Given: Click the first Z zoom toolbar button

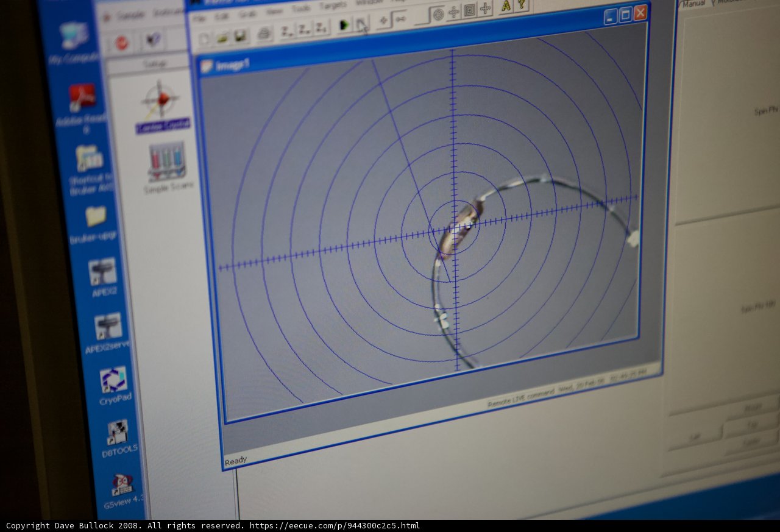Looking at the screenshot, I should [288, 30].
